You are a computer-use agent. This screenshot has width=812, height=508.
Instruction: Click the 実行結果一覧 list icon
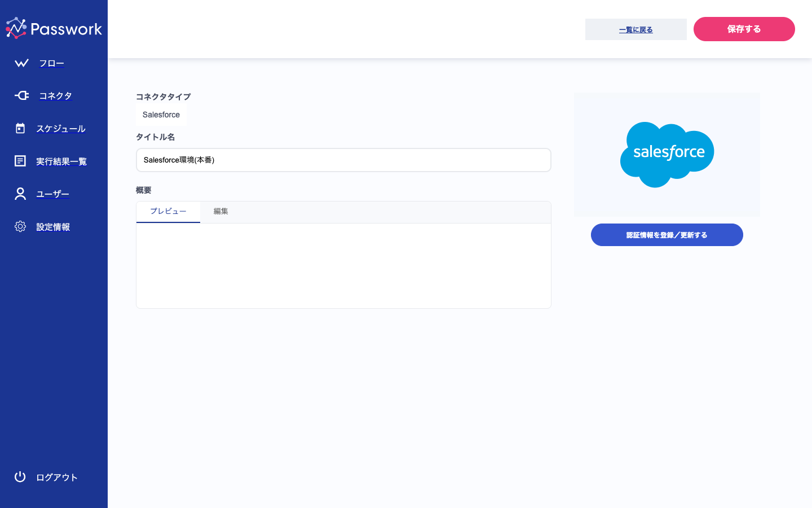click(x=20, y=161)
